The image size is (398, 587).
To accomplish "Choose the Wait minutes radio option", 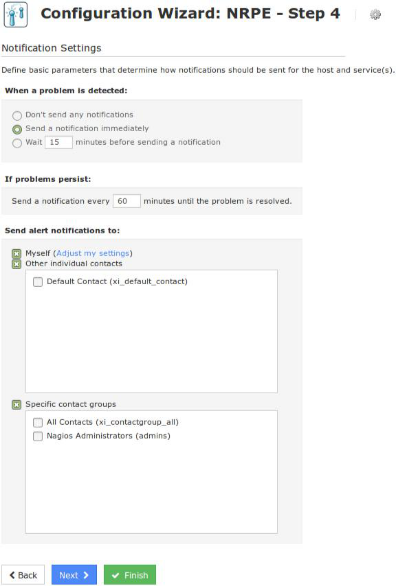I will (x=17, y=143).
